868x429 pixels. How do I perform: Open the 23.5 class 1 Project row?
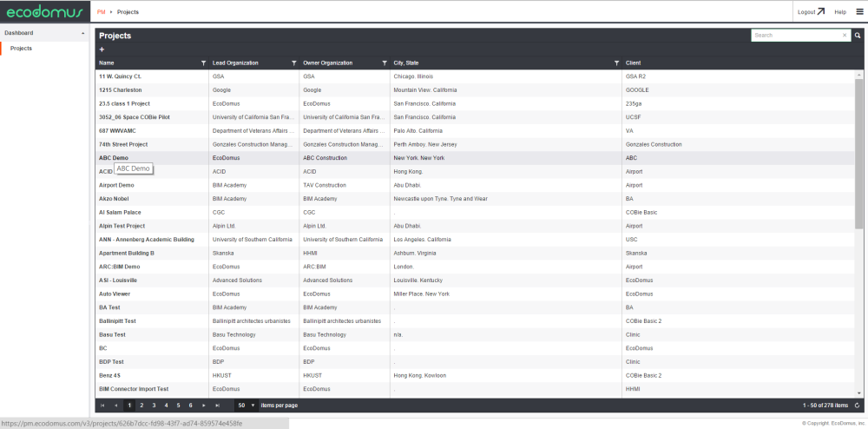pos(124,103)
